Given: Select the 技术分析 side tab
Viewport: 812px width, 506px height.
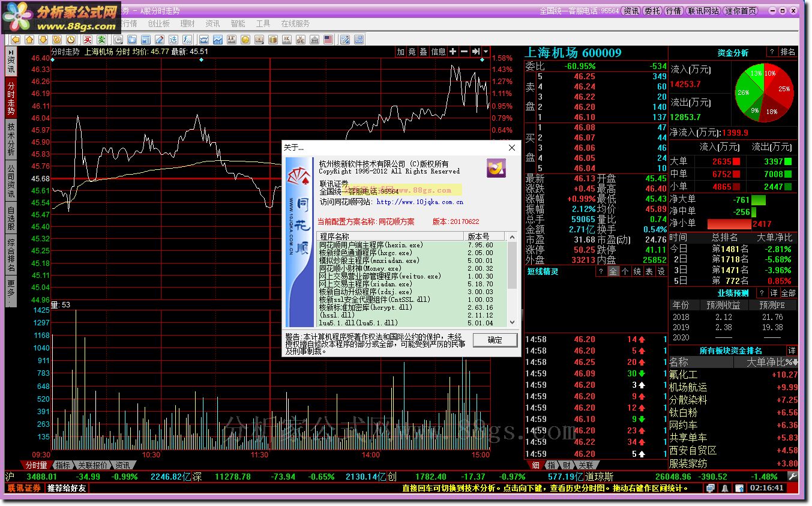Looking at the screenshot, I should [11, 140].
